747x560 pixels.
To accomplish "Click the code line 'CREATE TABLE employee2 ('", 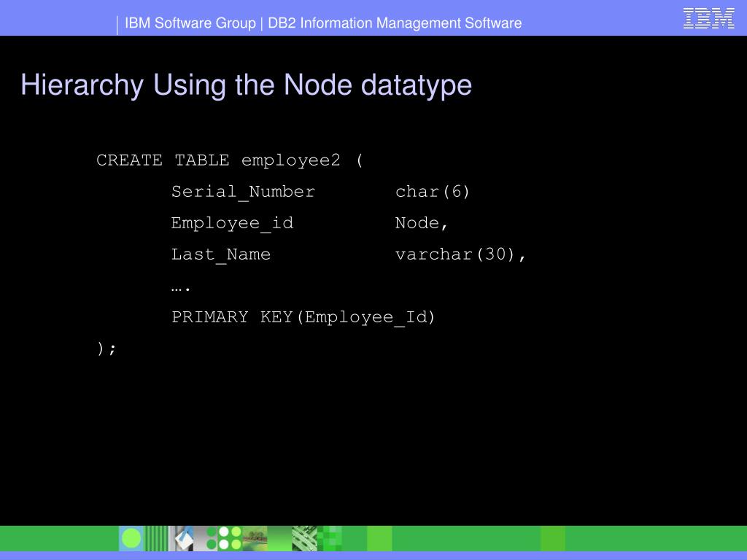I will [230, 160].
